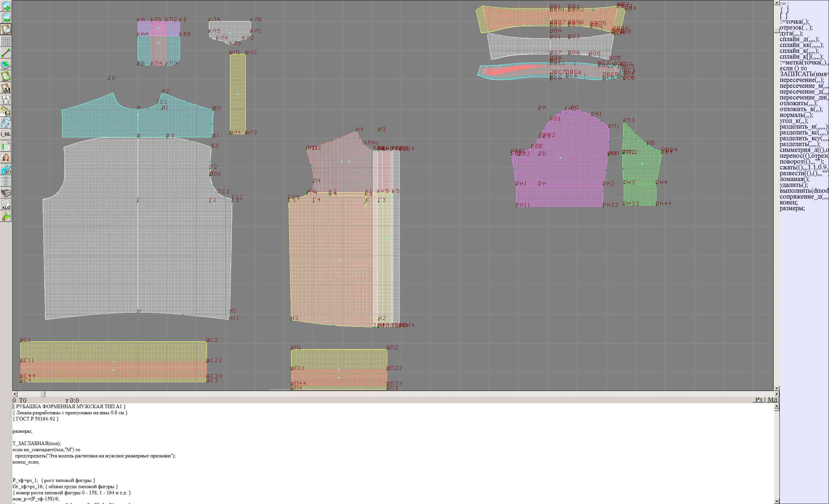
Task: Click canvas vertical scrollbar down arrow
Action: [777, 388]
